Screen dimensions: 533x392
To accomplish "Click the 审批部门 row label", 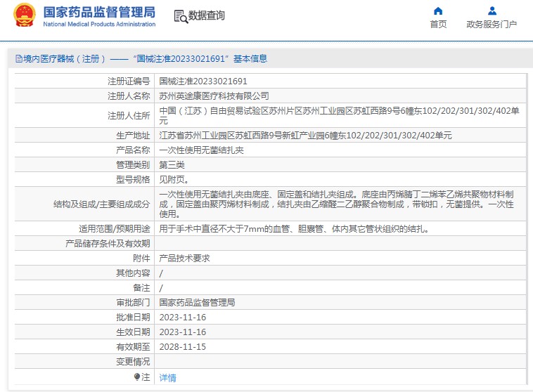I will tap(133, 302).
